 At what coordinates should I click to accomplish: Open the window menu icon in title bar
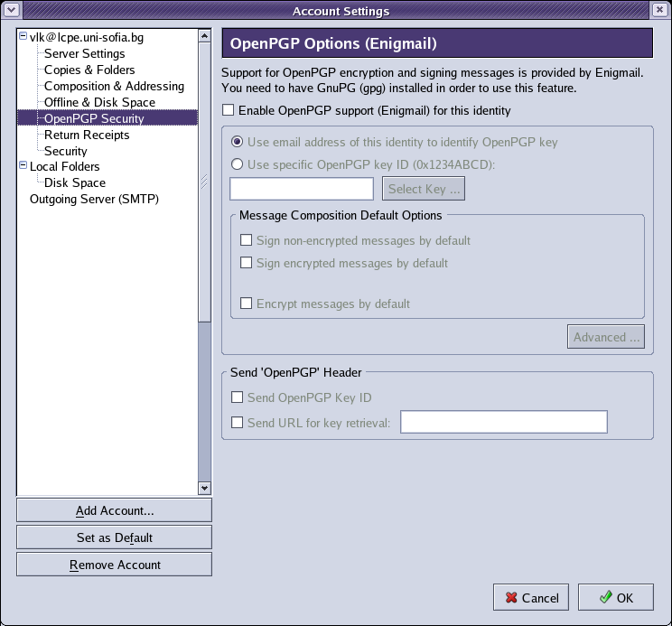(x=12, y=9)
